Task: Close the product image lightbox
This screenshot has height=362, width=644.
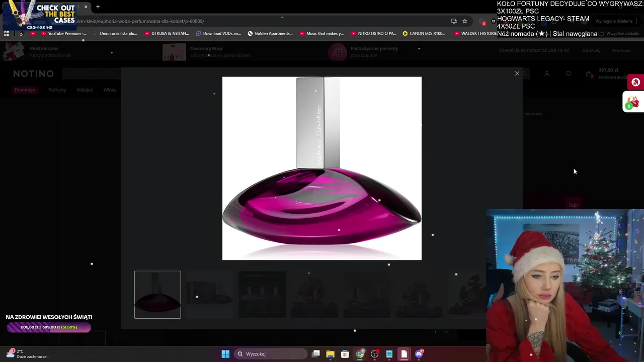Action: (x=517, y=73)
